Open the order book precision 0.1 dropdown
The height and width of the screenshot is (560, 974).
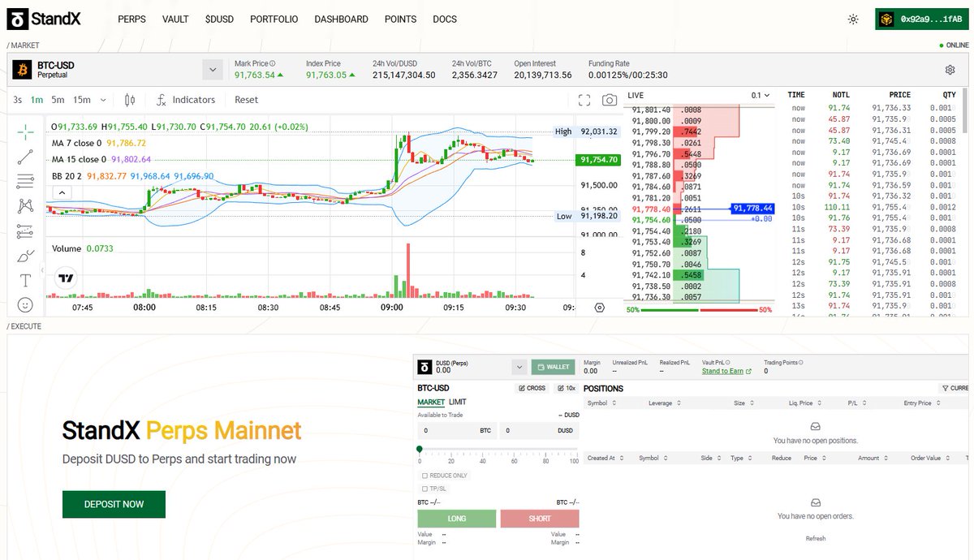(758, 95)
